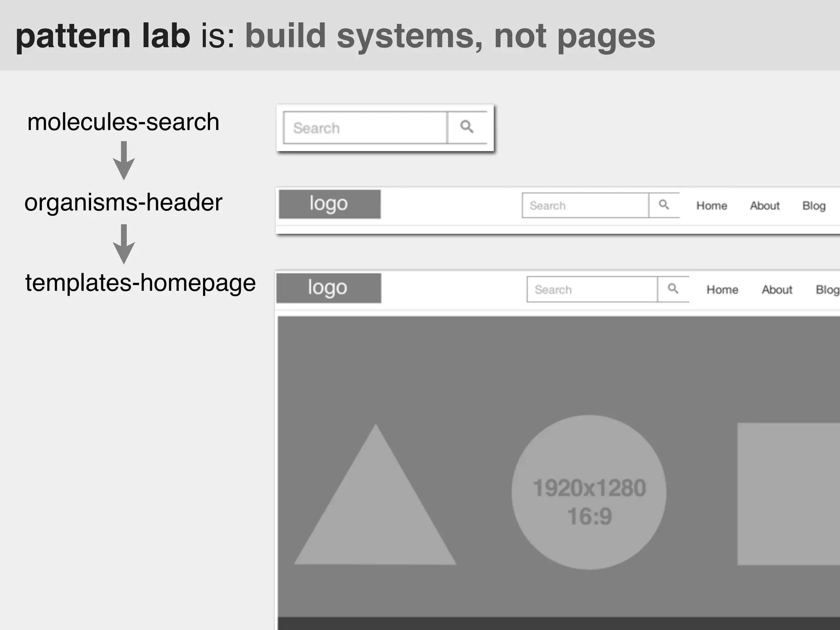Click search magnifier icon in homepage template

tap(673, 289)
